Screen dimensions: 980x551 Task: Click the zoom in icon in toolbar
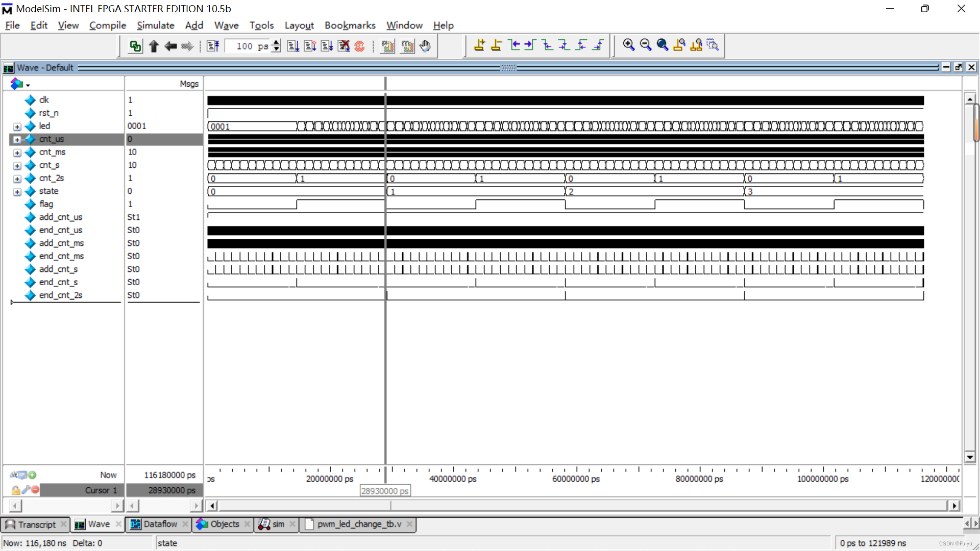[628, 44]
